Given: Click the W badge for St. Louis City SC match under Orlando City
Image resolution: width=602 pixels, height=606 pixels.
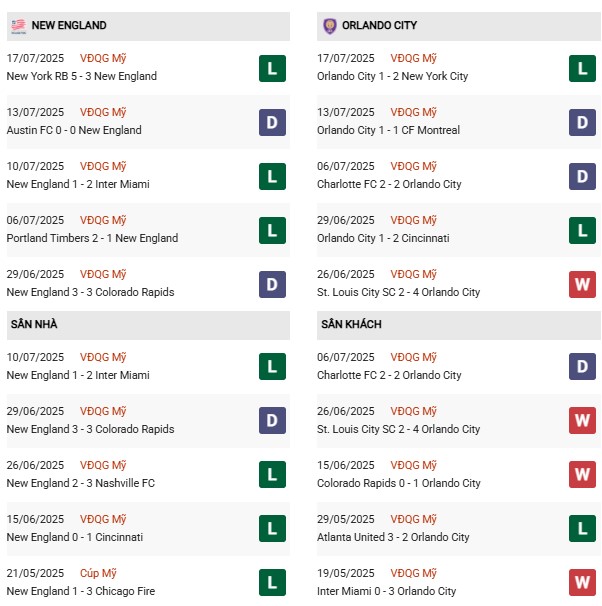Looking at the screenshot, I should tap(582, 284).
